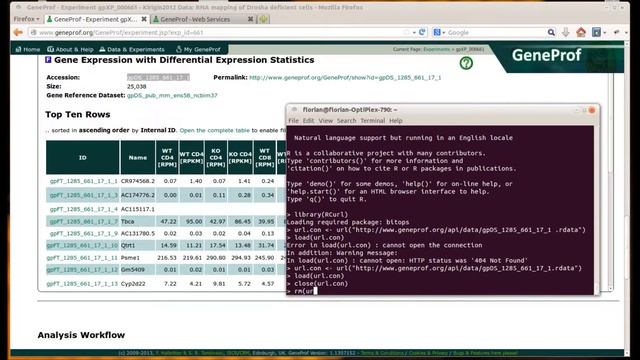640x360 pixels.
Task: Click the Google search magnifier icon
Action: (x=551, y=32)
